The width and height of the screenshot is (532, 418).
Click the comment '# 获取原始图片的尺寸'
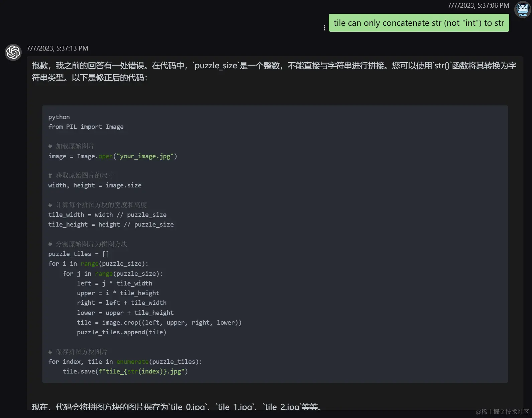81,176
